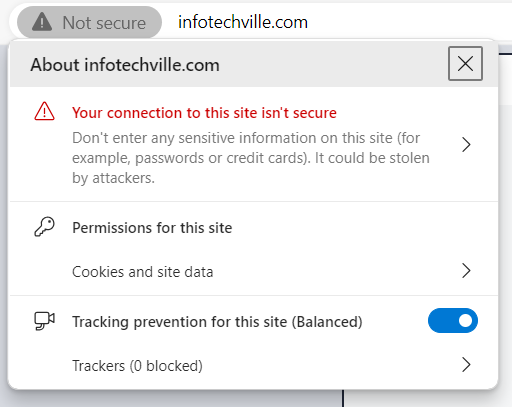
Task: Open Cookies and site data entry
Action: (254, 271)
